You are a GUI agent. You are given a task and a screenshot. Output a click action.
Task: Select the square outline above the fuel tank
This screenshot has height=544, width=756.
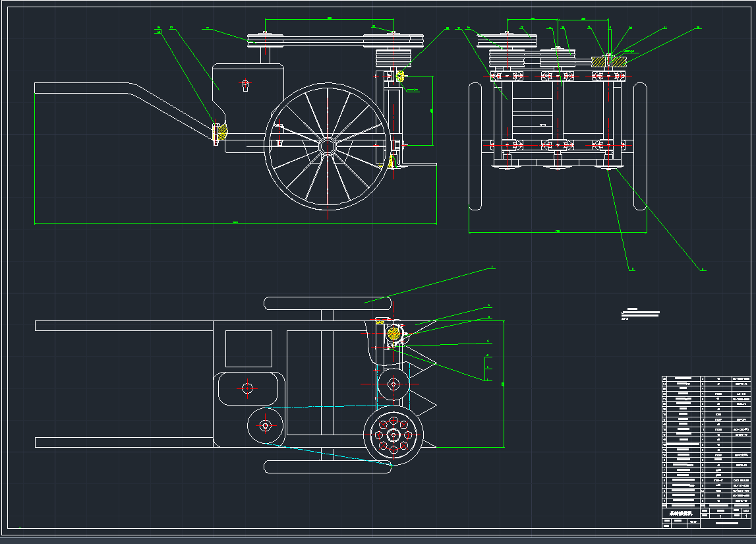tap(248, 349)
